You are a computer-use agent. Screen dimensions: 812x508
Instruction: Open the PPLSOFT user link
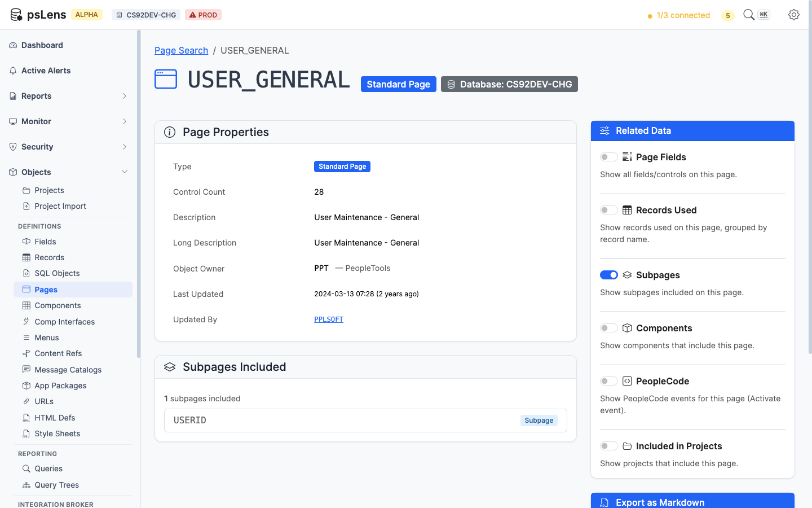(x=329, y=319)
